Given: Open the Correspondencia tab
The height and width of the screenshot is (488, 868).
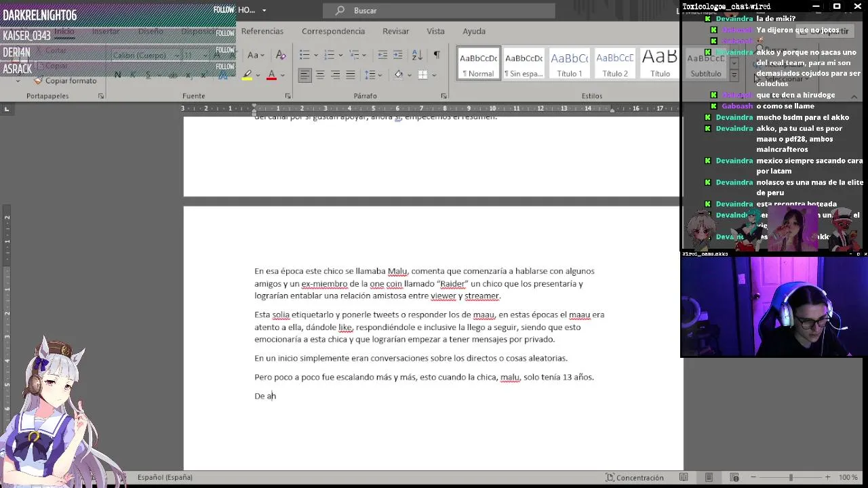Looking at the screenshot, I should point(333,31).
